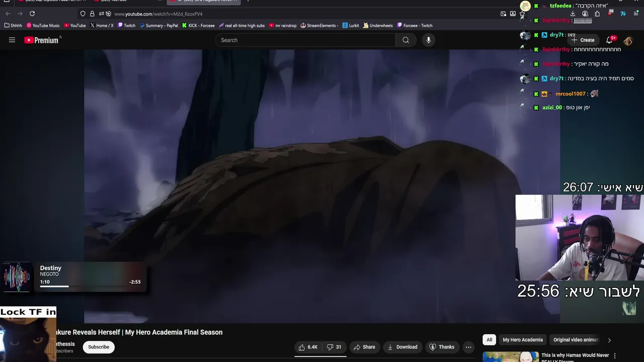Open the Summary - PayPal bookmark
This screenshot has width=644, height=362.
point(159,26)
